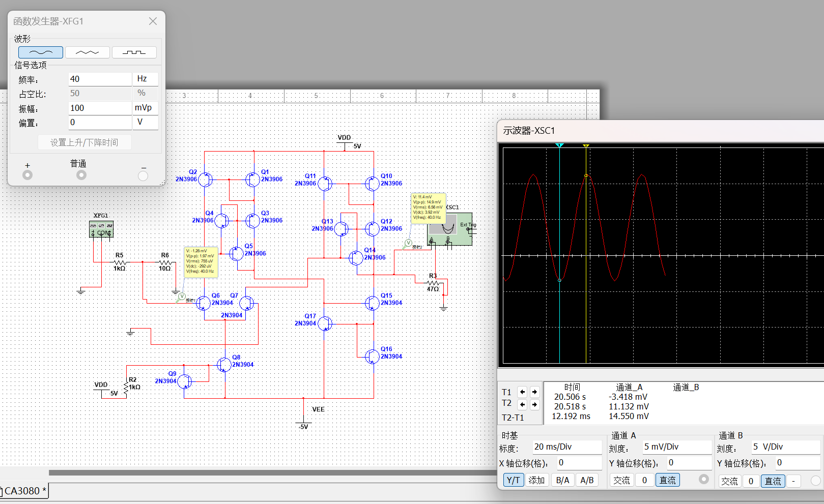Click Channel B scale field 5 V/Div
This screenshot has width=824, height=504.
pos(786,447)
